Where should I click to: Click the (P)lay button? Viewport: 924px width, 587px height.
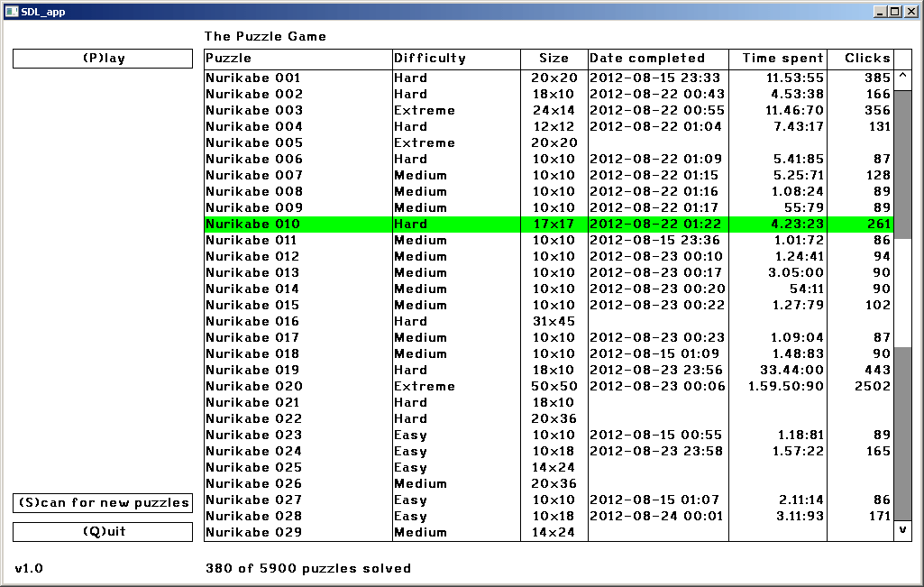(103, 59)
